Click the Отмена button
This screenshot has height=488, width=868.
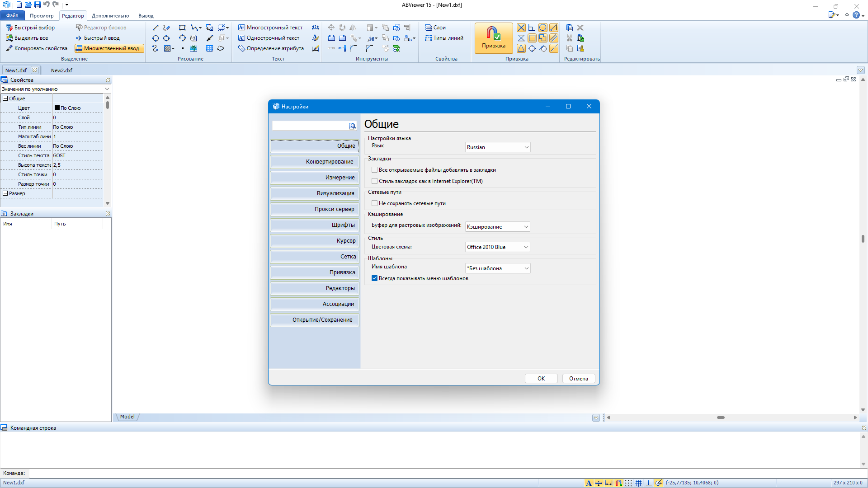578,379
